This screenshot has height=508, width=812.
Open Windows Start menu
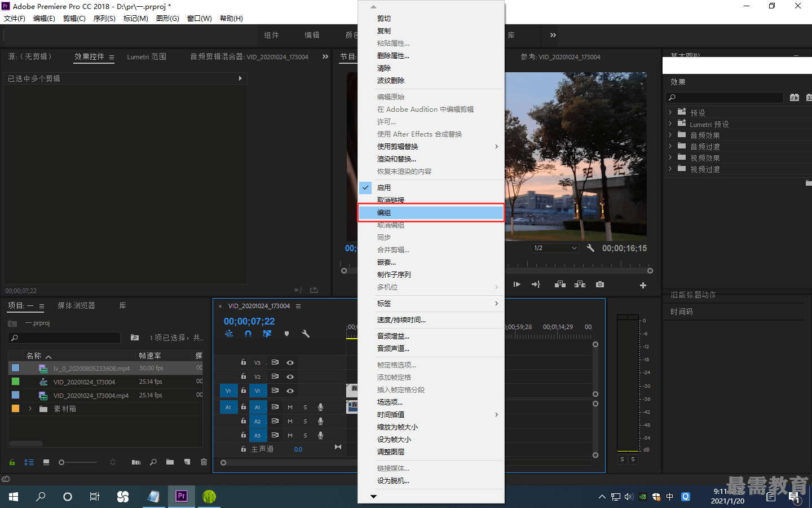point(14,496)
